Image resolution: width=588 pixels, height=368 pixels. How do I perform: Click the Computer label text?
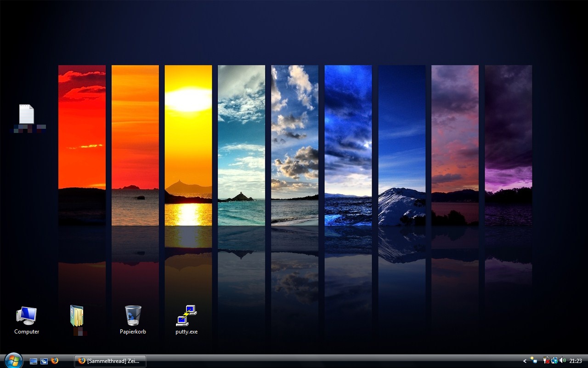[27, 331]
